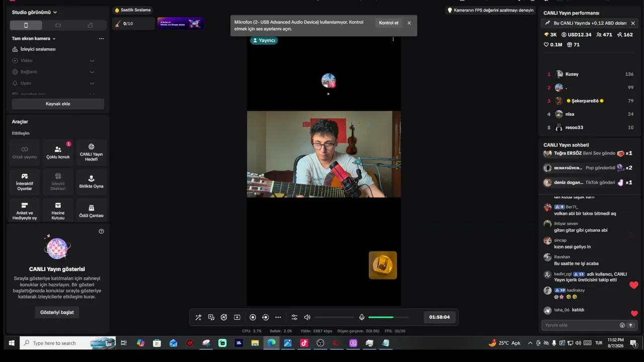644x362 pixels.
Task: Select the Bağlantı source row
Action: point(58,72)
